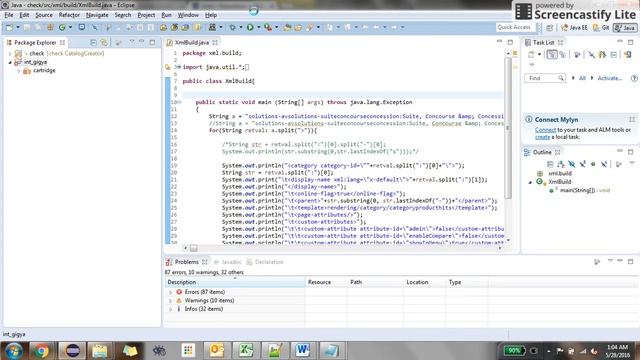Toggle Focus on Workweek in Task List
This screenshot has height=360, width=640.
click(x=577, y=55)
